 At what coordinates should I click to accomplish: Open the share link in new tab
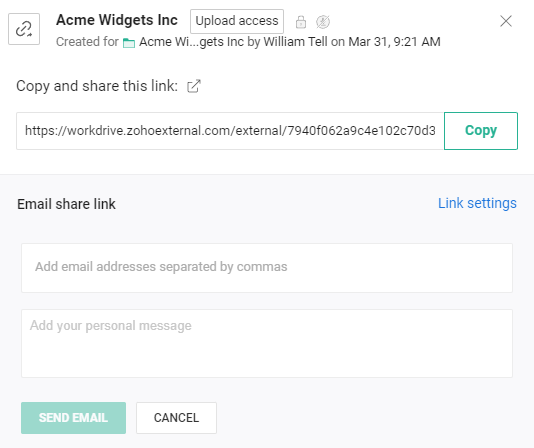coord(194,86)
